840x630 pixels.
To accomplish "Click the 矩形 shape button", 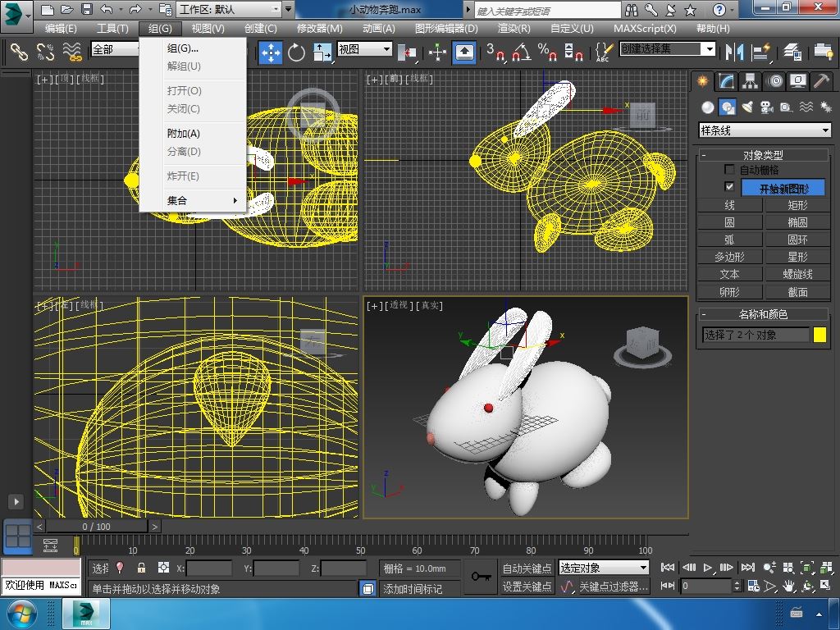I will point(797,205).
